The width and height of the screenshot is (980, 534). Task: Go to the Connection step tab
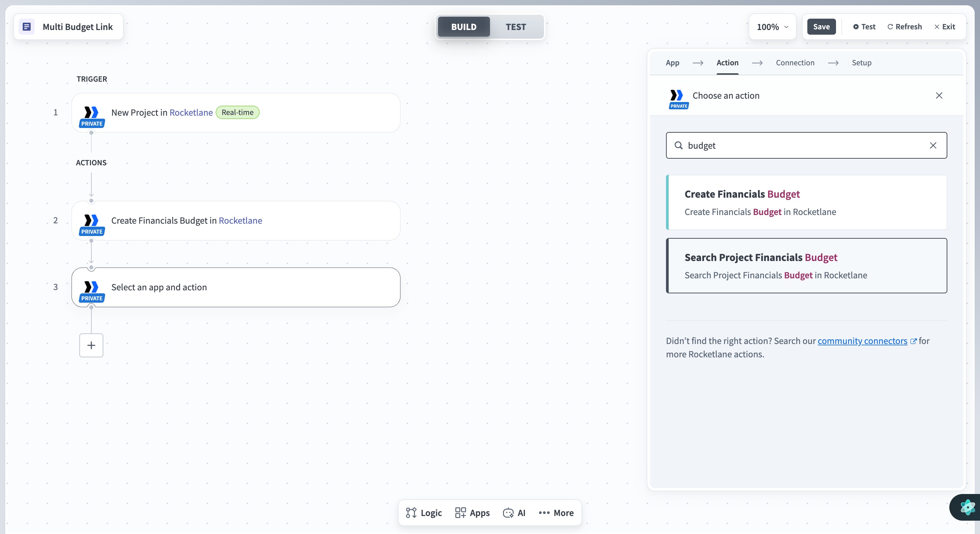pos(795,63)
